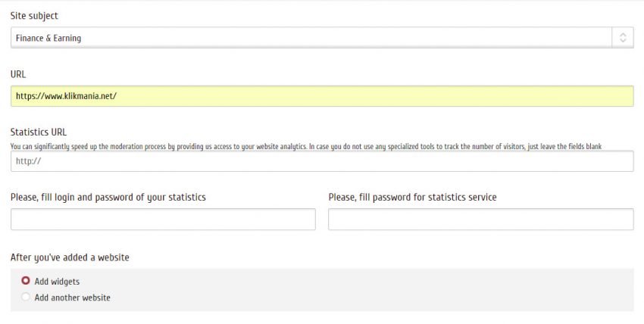The width and height of the screenshot is (644, 324).
Task: Click the "Statistics URL" field label
Action: point(39,132)
